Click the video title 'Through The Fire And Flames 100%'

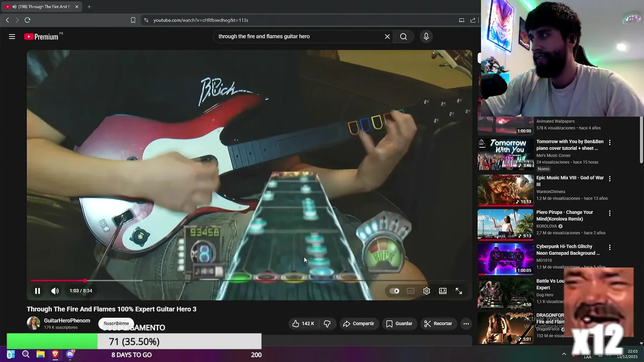112,309
